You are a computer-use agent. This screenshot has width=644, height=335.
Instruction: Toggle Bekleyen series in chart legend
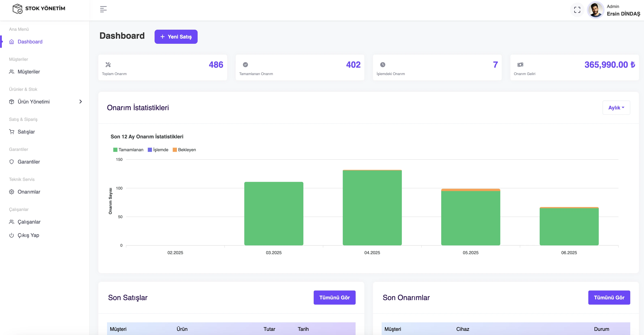click(184, 150)
